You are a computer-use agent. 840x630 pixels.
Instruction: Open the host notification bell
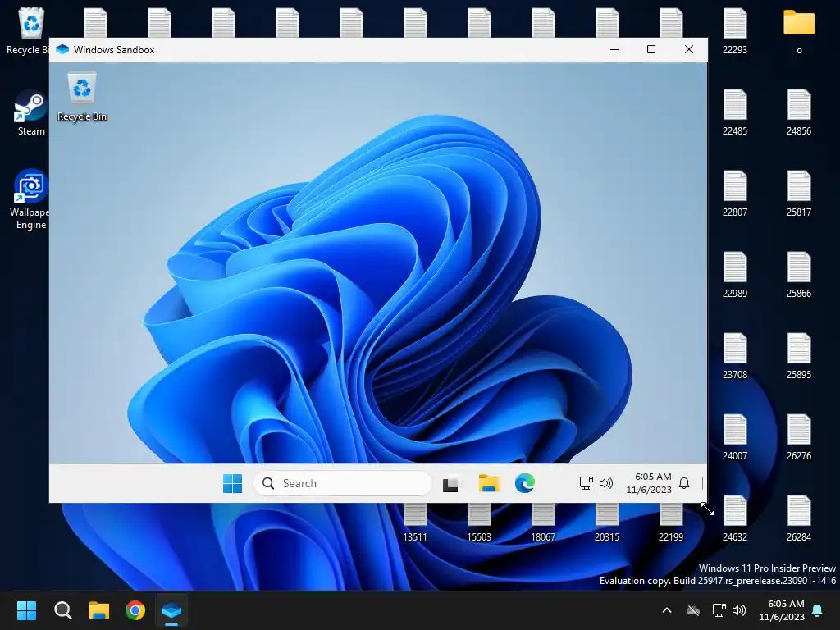pyautogui.click(x=818, y=610)
